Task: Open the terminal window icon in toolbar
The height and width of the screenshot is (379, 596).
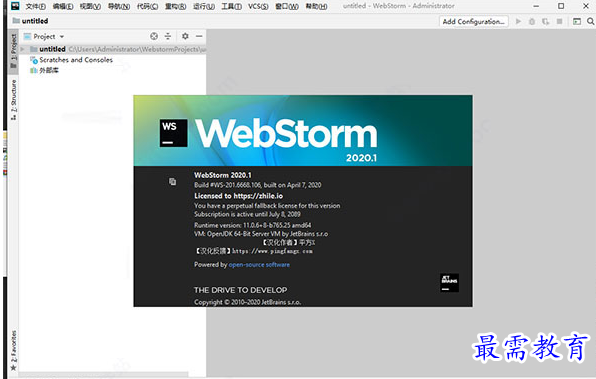Action: (x=577, y=21)
